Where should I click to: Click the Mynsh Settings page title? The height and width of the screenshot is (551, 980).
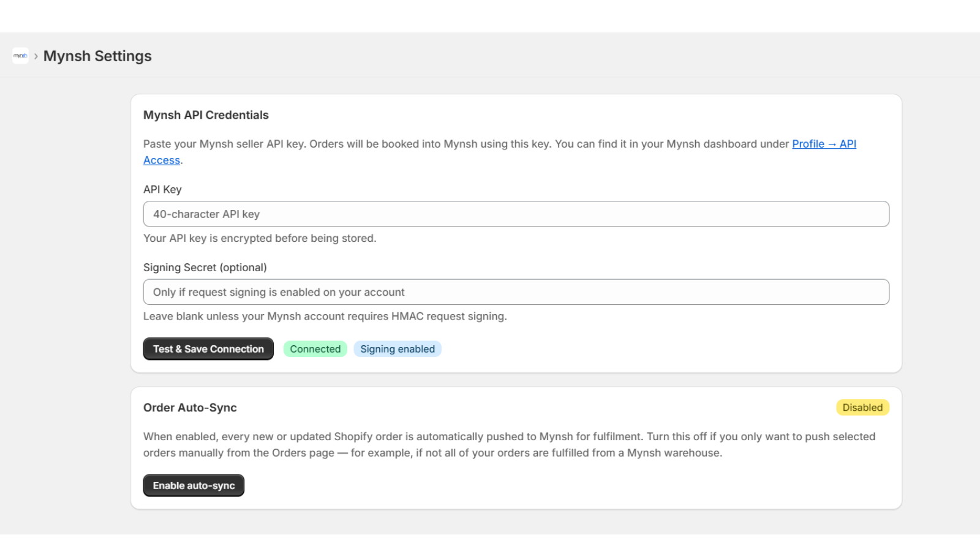click(x=97, y=56)
